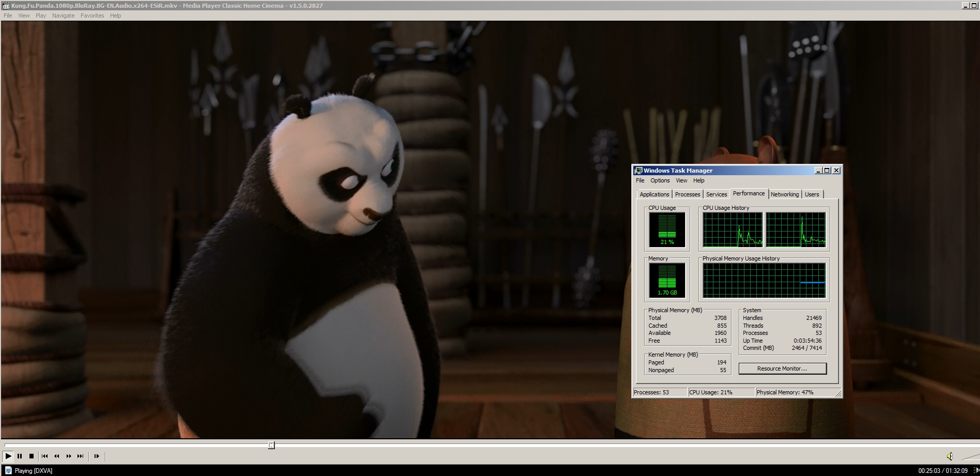This screenshot has width=980, height=476.
Task: Switch to the Services tab
Action: pos(717,194)
